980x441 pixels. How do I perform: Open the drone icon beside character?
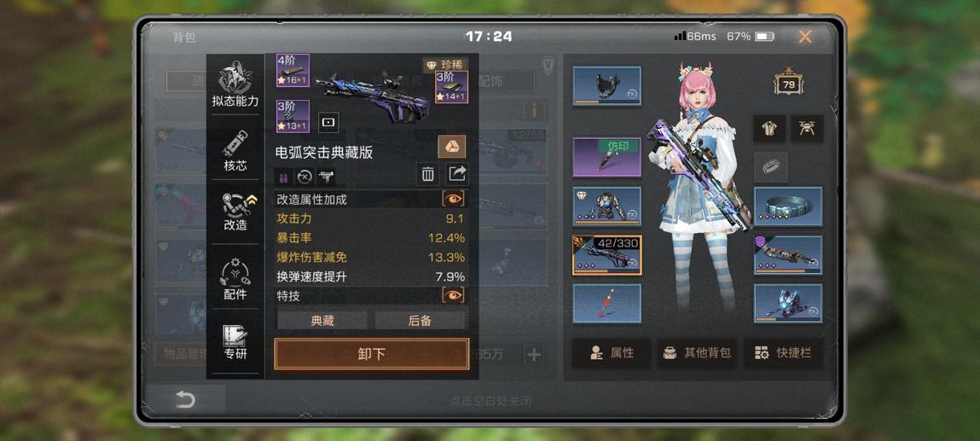[x=807, y=129]
